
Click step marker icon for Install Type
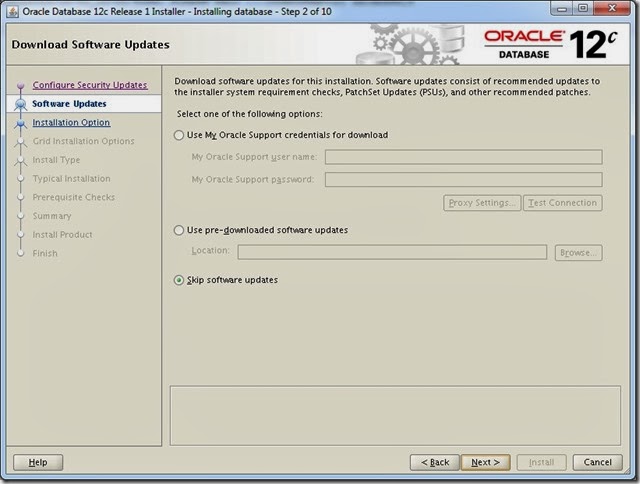(20, 160)
